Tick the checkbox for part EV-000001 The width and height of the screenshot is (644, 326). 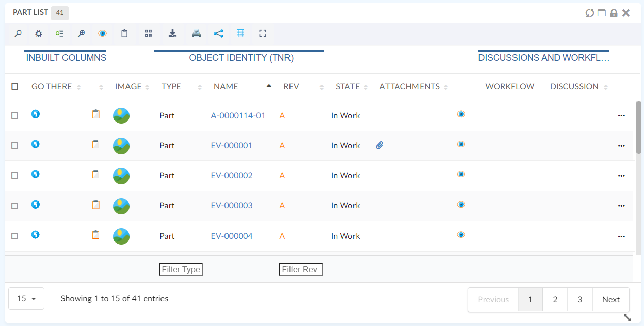point(15,146)
